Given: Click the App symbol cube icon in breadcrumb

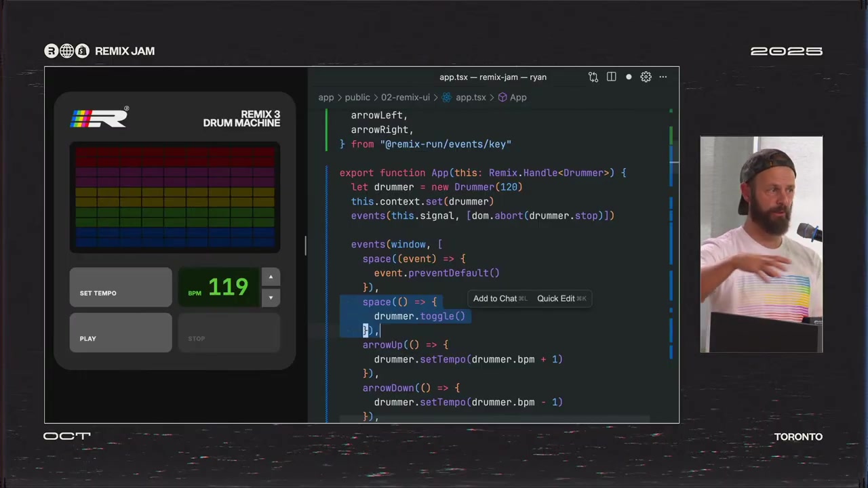Looking at the screenshot, I should coord(502,98).
